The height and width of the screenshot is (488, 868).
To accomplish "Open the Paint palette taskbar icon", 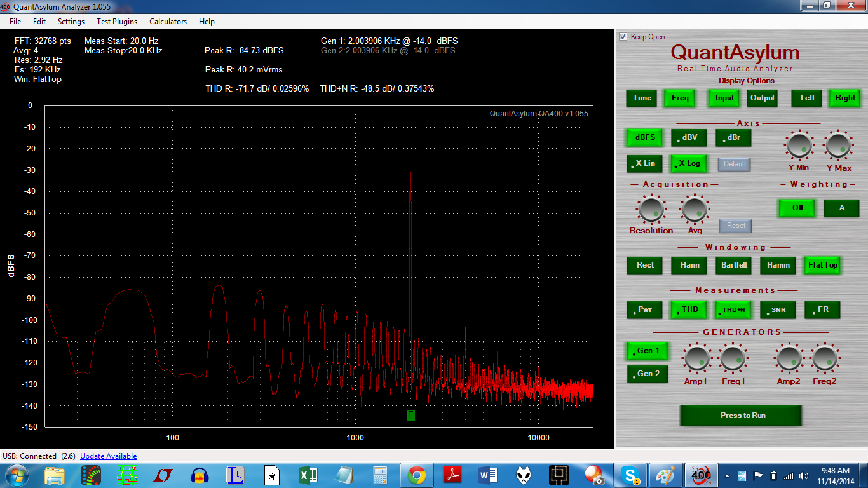I will (x=666, y=475).
